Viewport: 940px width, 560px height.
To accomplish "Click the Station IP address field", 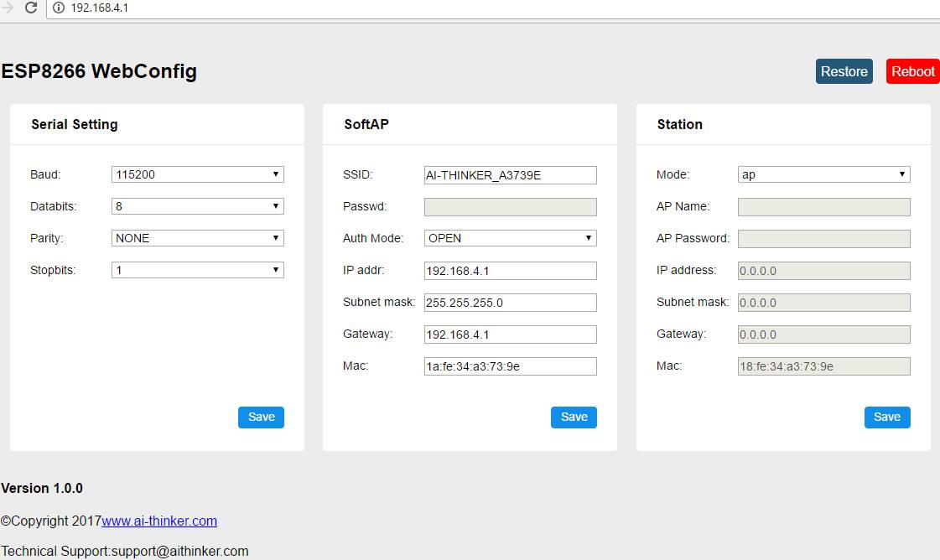I will click(823, 271).
